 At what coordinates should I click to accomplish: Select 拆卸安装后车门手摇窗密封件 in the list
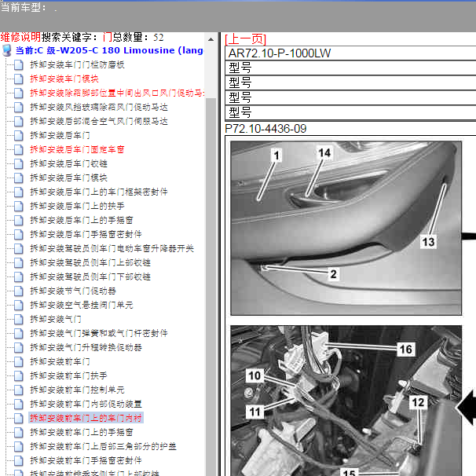coord(86,234)
